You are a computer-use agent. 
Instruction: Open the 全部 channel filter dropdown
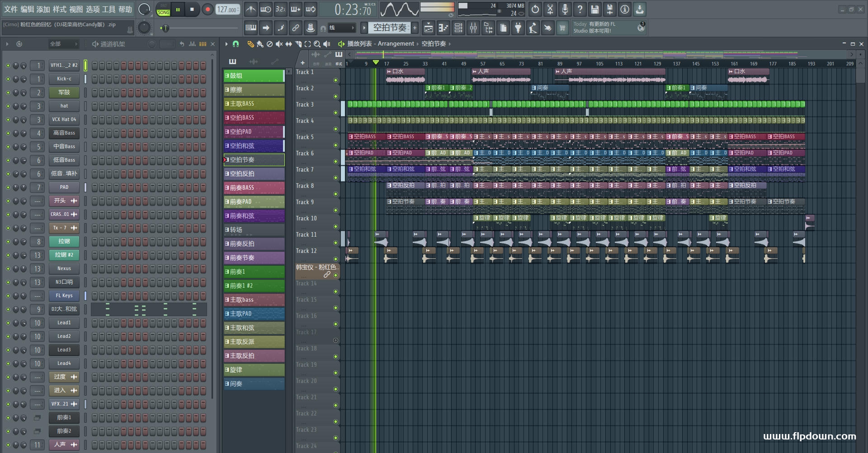point(64,44)
